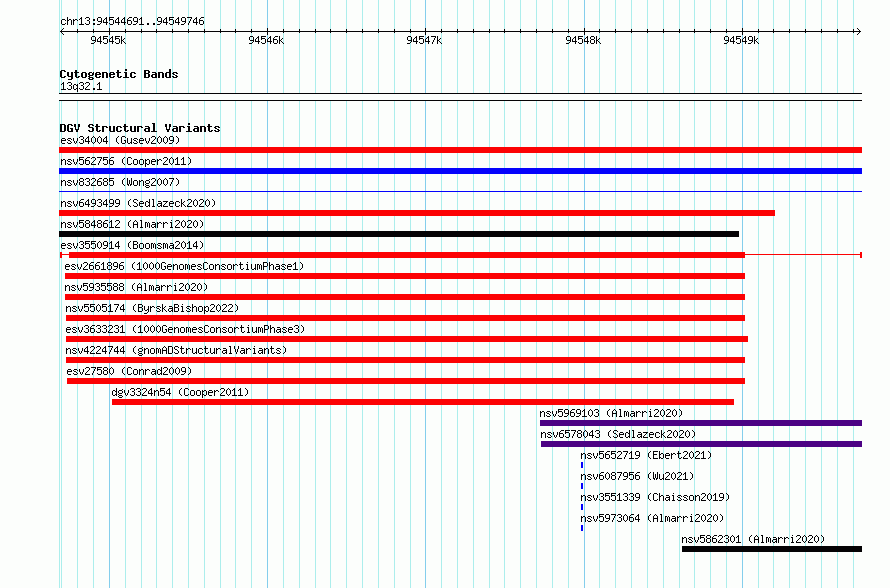Open nsv5969103 (Almarri2020) label
Screen dimensions: 890x588
pos(611,413)
